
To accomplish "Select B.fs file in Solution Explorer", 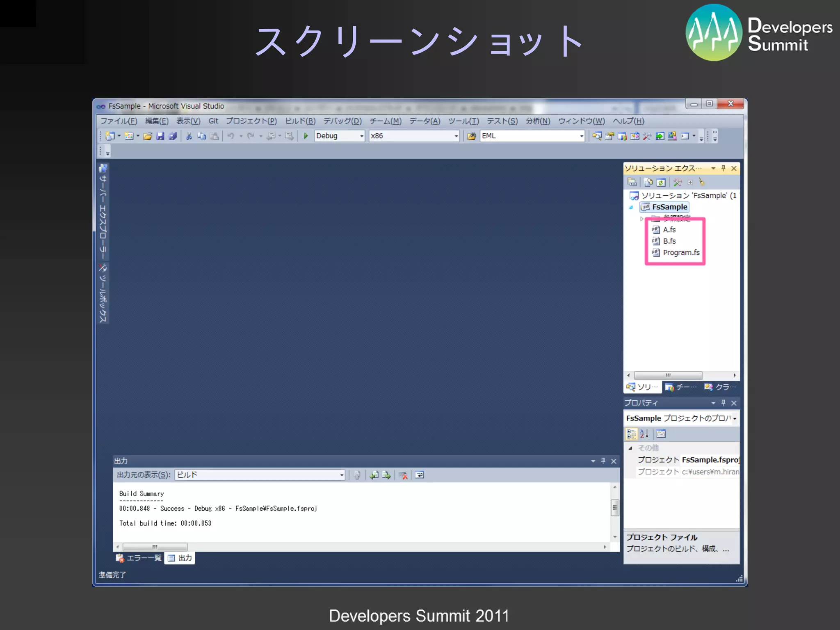I will 669,241.
